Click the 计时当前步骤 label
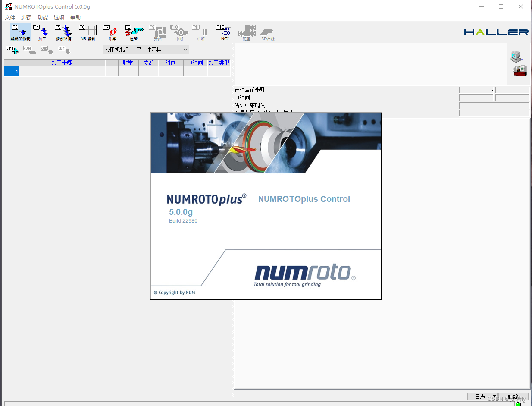This screenshot has width=532, height=406. 250,90
